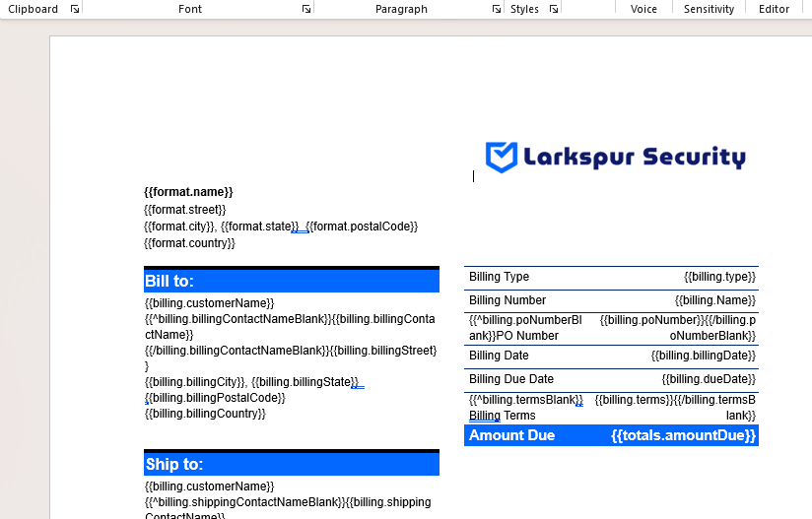Click the 'Bill to:' heading
This screenshot has width=812, height=519.
169,281
